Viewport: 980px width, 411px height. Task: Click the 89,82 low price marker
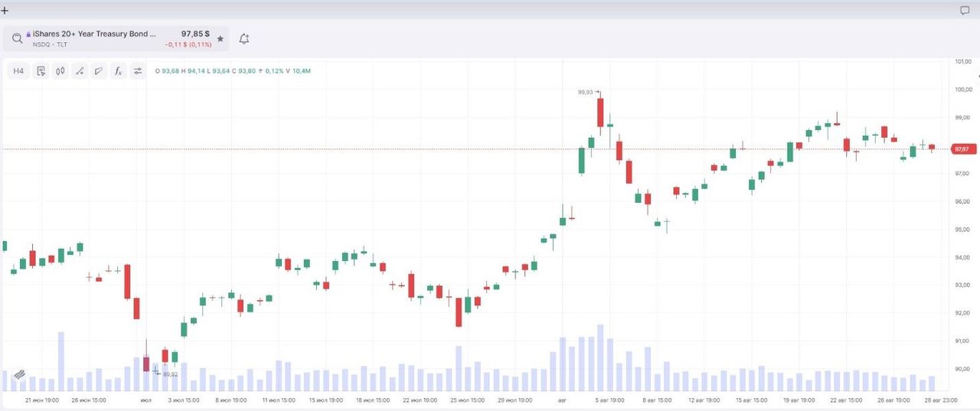[170, 374]
